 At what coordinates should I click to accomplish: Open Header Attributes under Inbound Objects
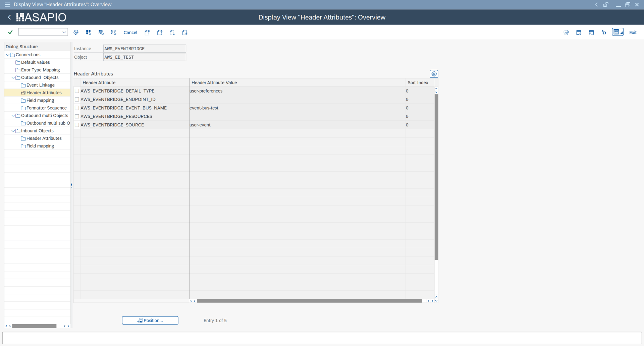click(44, 138)
